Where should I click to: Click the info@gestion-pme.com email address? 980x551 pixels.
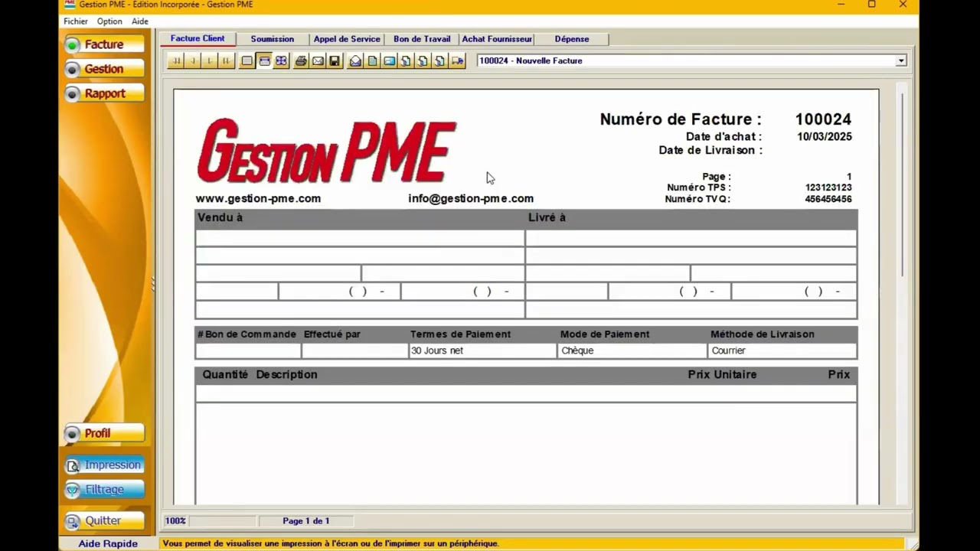[x=471, y=198]
